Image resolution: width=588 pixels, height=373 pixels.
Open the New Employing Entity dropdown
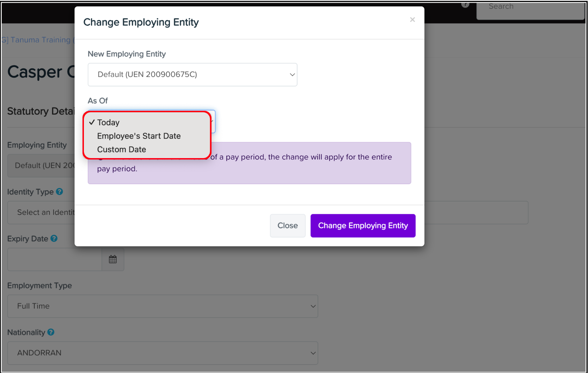click(x=192, y=74)
